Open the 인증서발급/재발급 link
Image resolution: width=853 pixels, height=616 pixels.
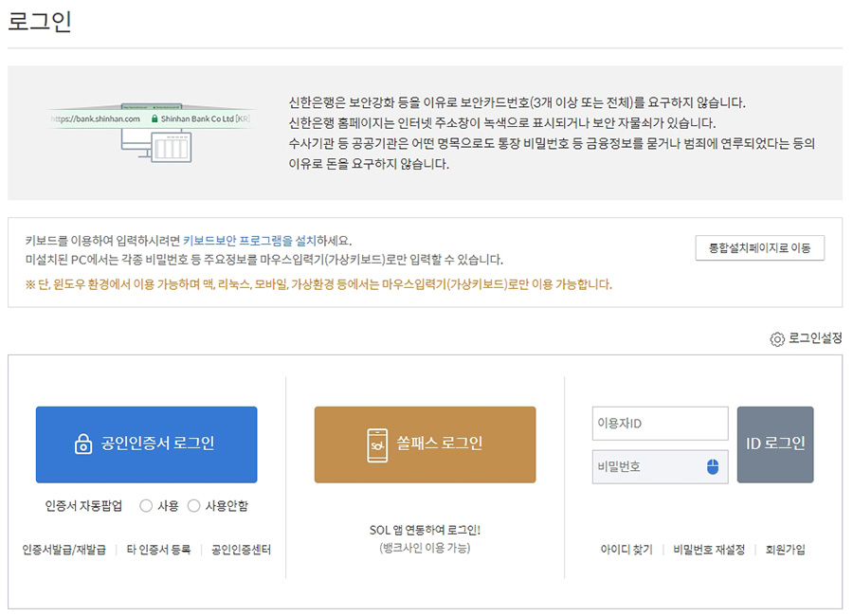64,550
